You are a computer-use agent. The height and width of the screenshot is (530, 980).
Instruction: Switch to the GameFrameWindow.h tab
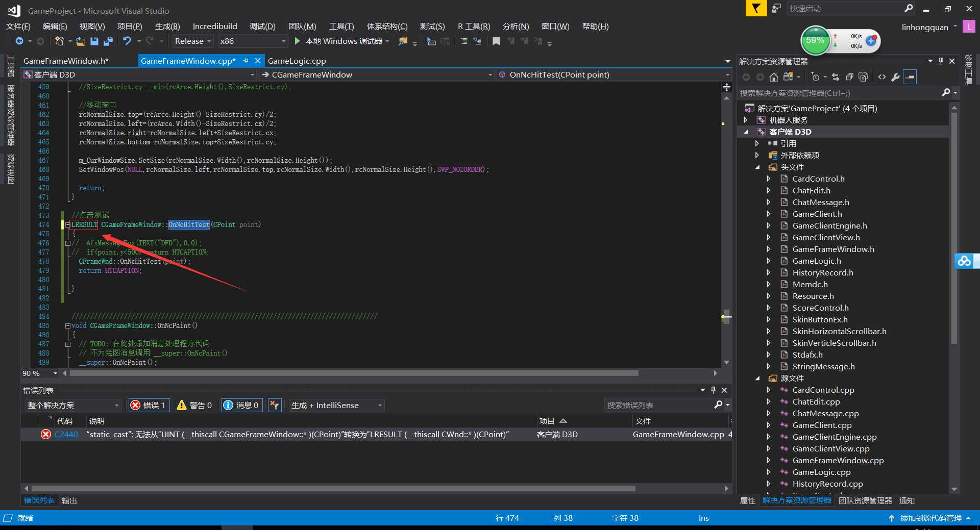click(x=66, y=61)
